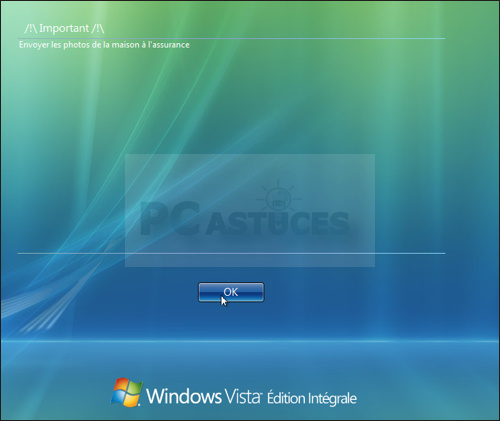Click the translucent watermark rectangle's top-left corner area

(133, 162)
